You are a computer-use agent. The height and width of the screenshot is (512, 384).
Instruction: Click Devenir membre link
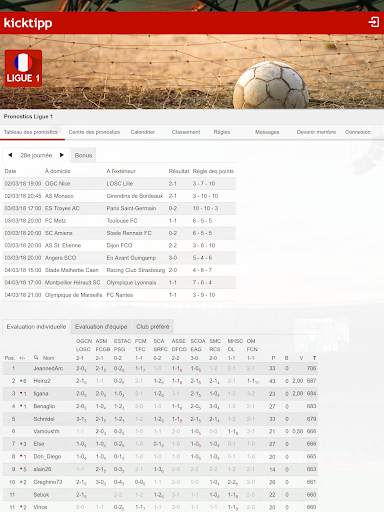pos(316,132)
